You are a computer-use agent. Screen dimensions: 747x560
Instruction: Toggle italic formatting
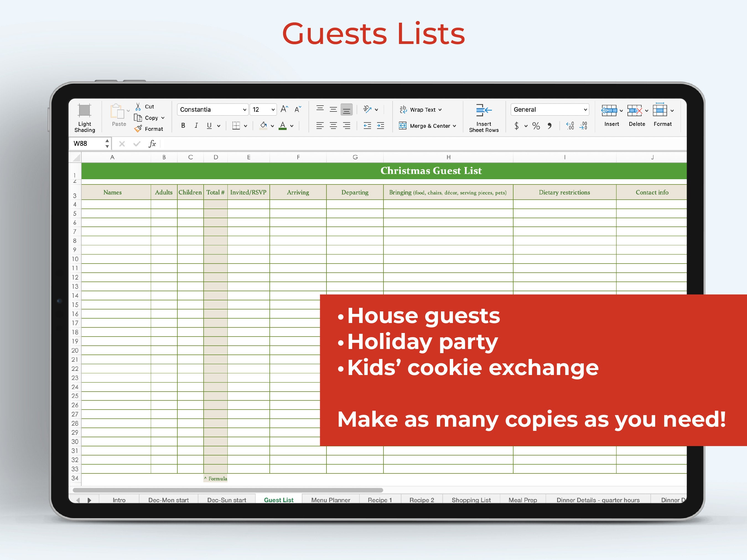pos(196,125)
